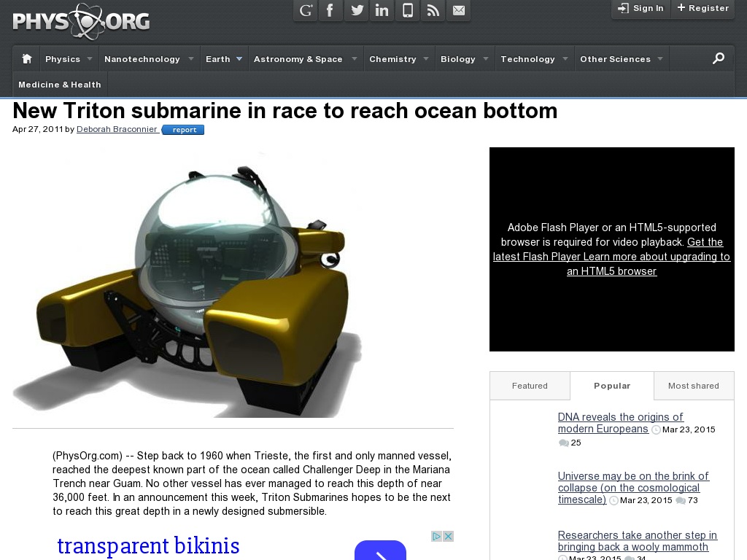This screenshot has width=747, height=560.
Task: Open wooly mammoth researchers article link
Action: point(638,541)
